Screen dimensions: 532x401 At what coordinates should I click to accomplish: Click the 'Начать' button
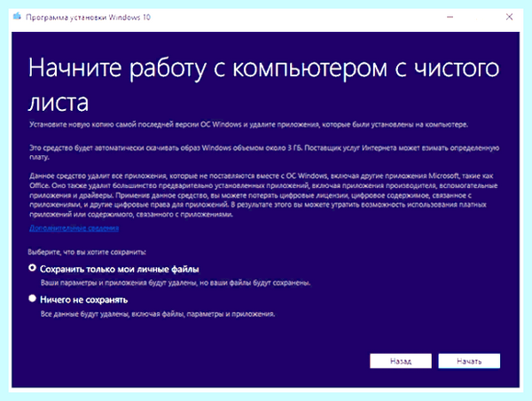[469, 361]
